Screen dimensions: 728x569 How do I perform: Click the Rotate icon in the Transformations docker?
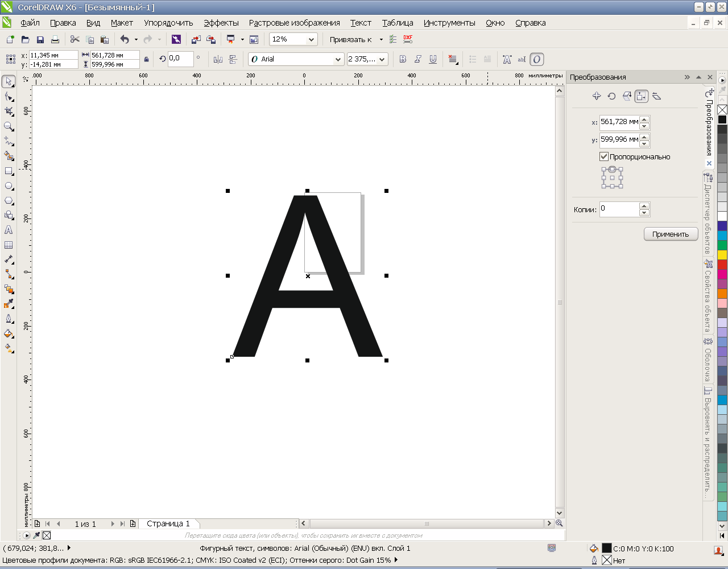click(611, 96)
